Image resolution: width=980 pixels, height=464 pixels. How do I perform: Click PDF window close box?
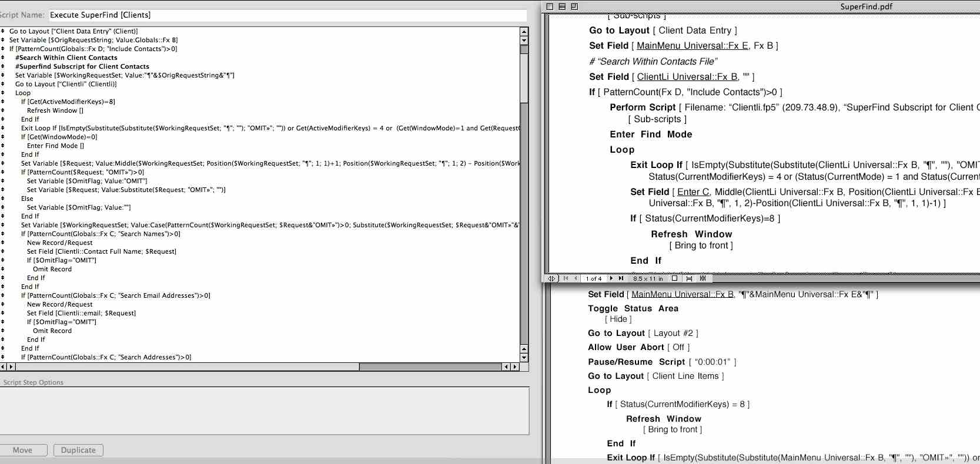click(550, 6)
